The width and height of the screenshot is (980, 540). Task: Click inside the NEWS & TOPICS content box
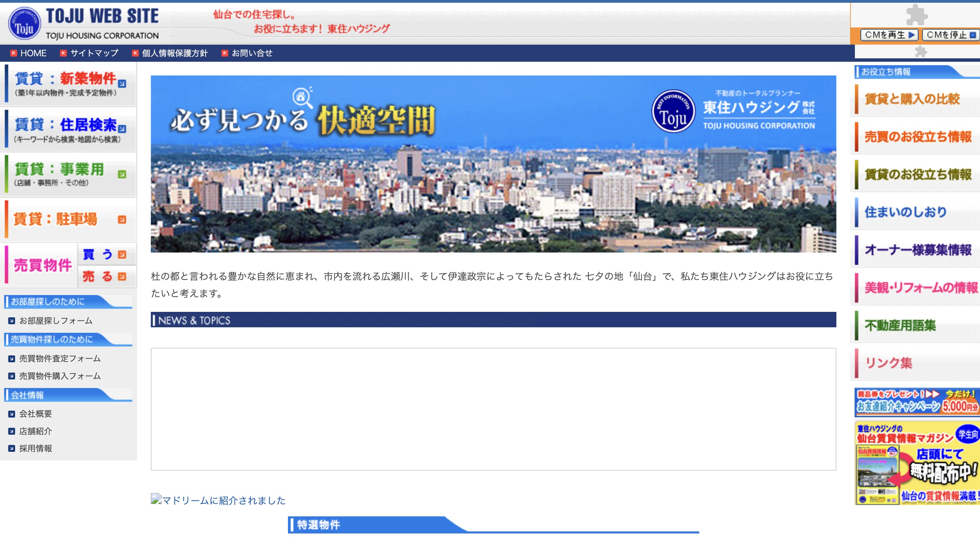(493, 409)
